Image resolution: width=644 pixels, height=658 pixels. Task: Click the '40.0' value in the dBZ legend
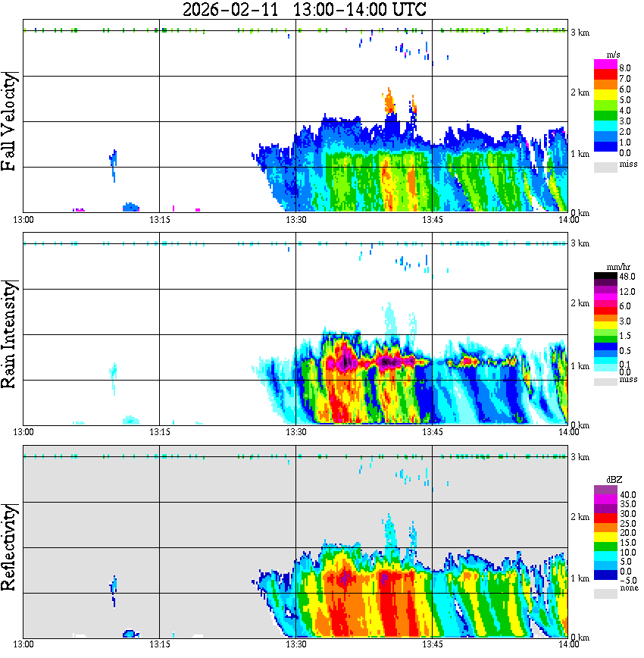pyautogui.click(x=628, y=495)
